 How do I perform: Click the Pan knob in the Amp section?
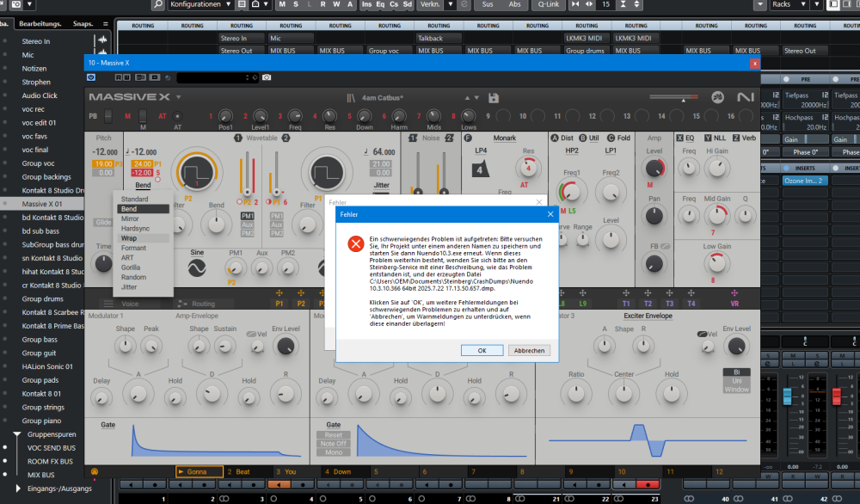[654, 216]
